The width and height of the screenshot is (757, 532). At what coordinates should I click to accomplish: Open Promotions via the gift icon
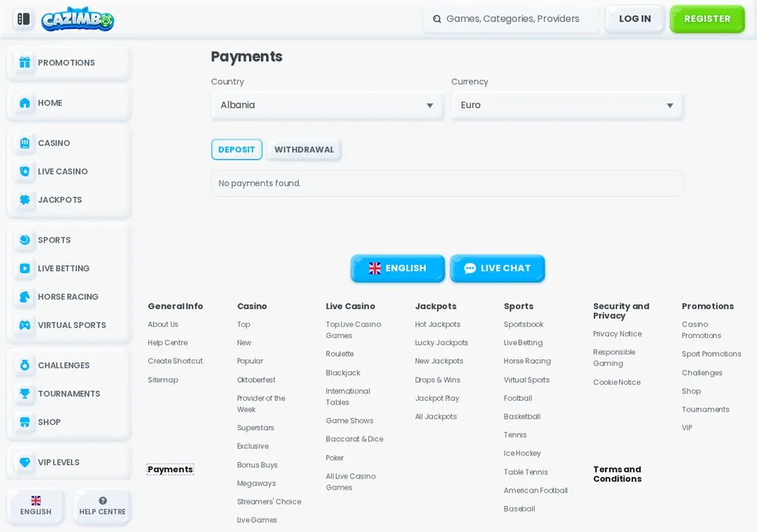pos(24,62)
